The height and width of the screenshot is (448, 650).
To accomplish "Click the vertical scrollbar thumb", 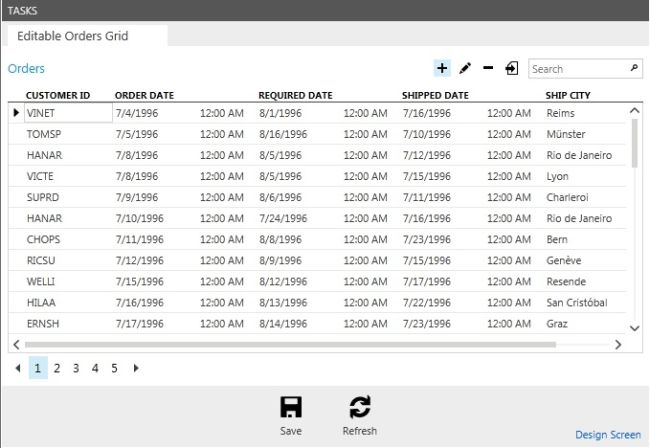I will coord(634,143).
